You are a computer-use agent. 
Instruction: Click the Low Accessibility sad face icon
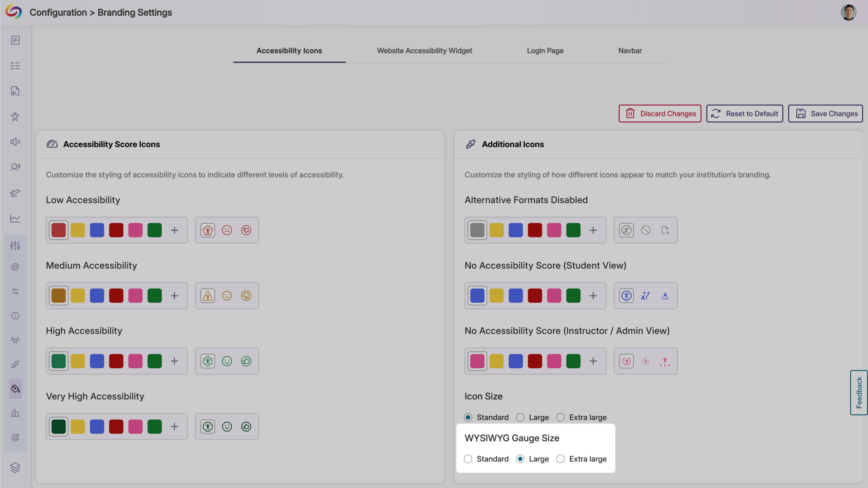coord(226,230)
